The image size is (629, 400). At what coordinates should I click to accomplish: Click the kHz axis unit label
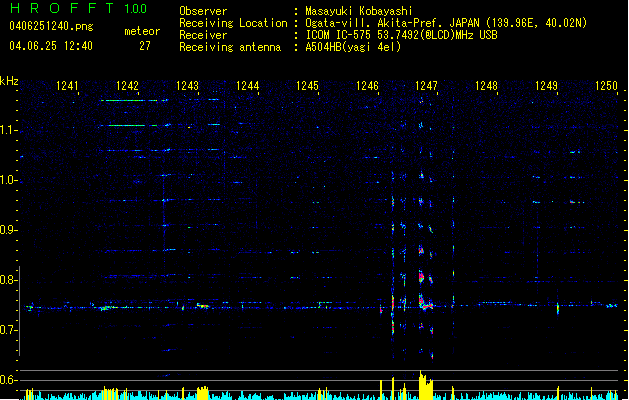9,81
